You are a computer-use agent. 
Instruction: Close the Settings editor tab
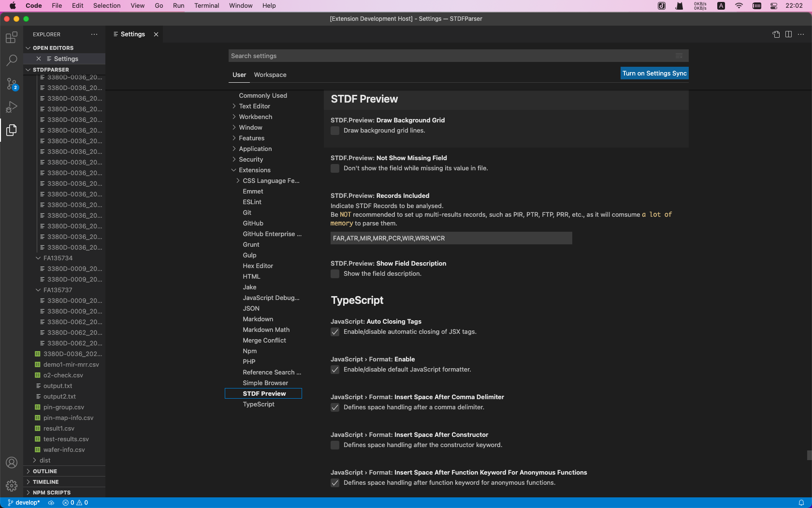156,34
